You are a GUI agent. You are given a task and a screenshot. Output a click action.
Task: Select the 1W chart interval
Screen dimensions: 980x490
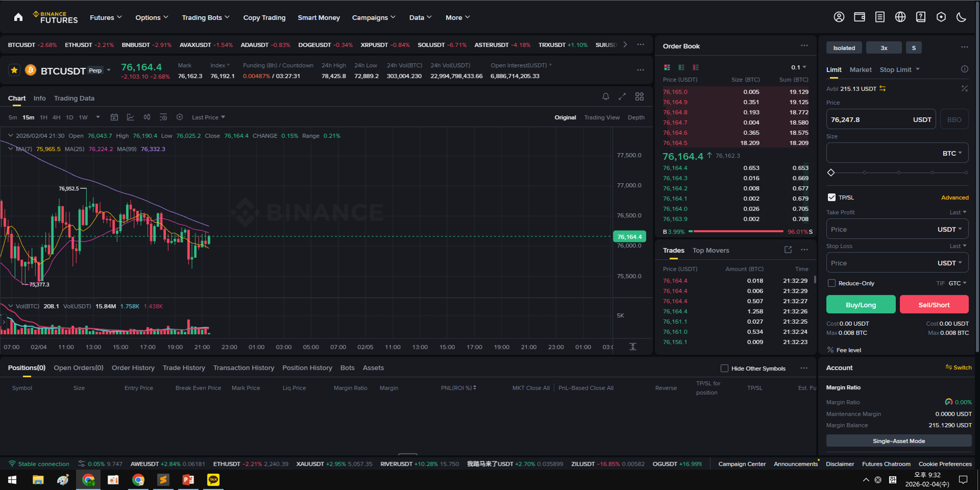(x=83, y=117)
